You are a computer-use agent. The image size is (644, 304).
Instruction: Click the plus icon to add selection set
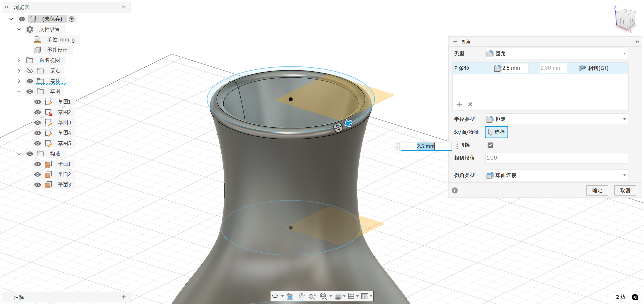click(x=459, y=104)
